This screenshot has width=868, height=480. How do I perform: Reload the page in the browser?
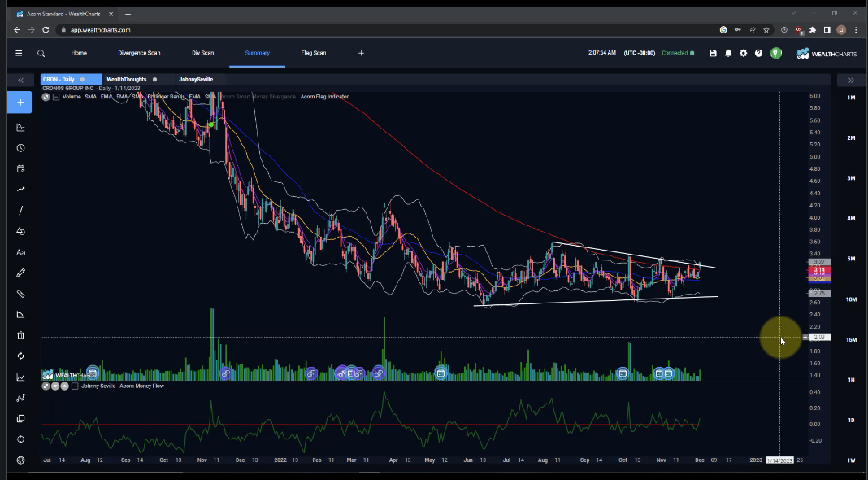pyautogui.click(x=46, y=30)
